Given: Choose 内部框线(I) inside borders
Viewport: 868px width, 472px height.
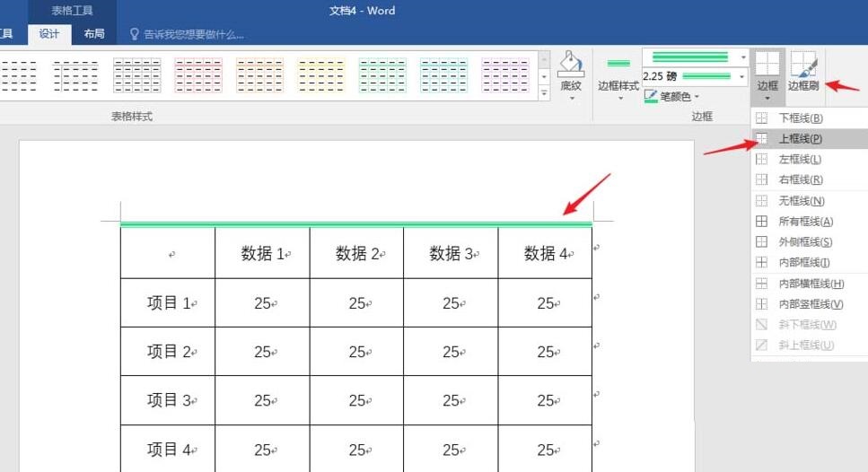Looking at the screenshot, I should pyautogui.click(x=810, y=262).
